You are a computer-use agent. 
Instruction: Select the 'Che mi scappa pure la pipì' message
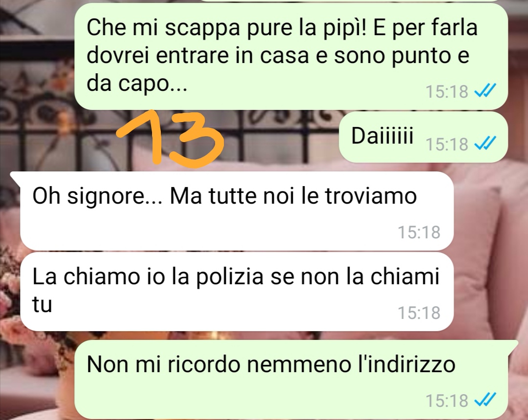(291, 57)
